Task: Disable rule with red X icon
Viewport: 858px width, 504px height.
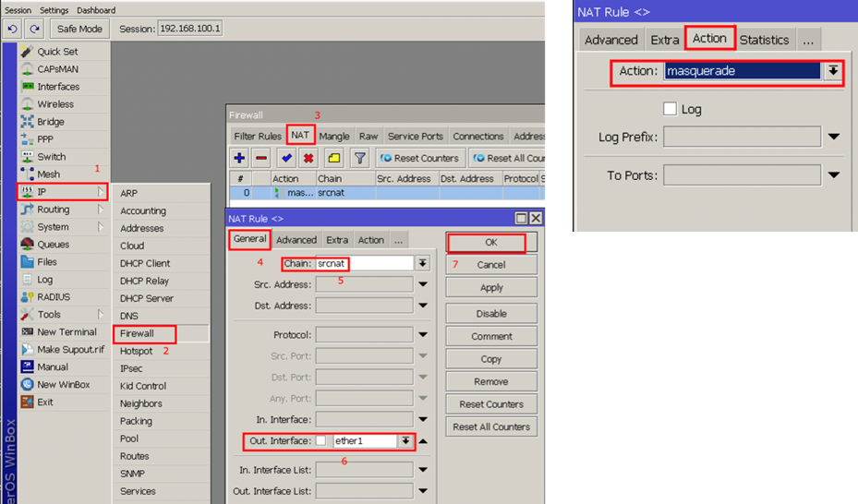Action: point(308,158)
